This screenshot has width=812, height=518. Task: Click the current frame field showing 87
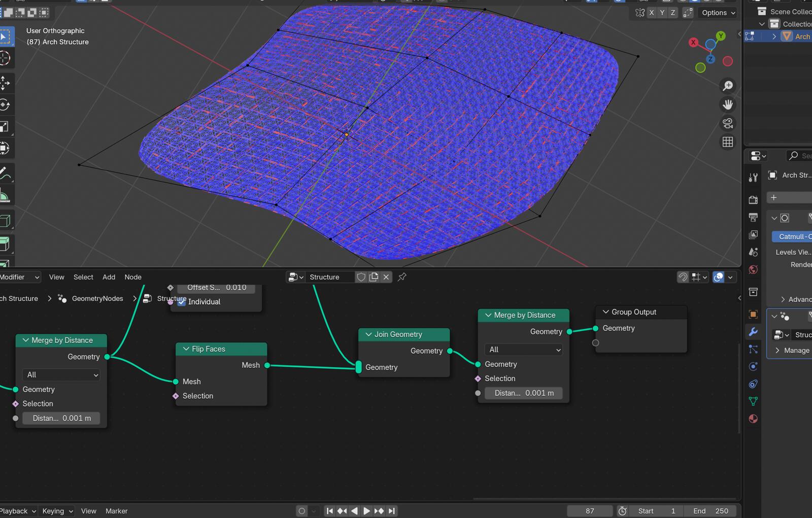click(x=589, y=511)
